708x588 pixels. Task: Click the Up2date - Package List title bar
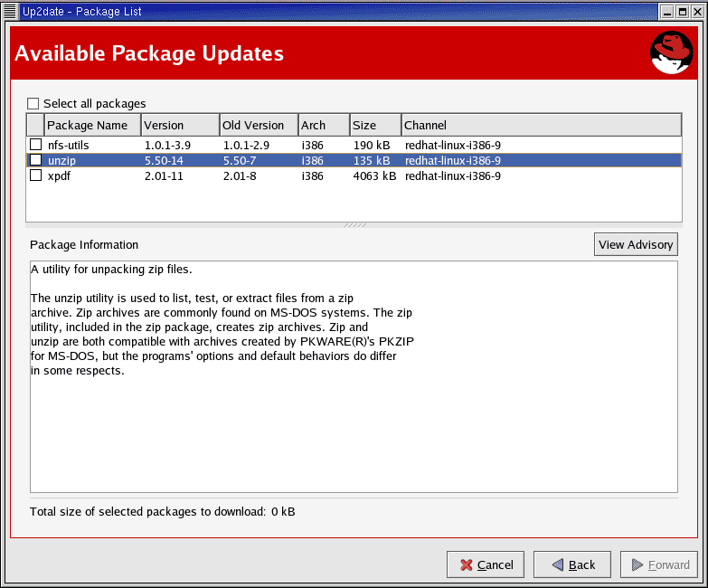[x=339, y=11]
